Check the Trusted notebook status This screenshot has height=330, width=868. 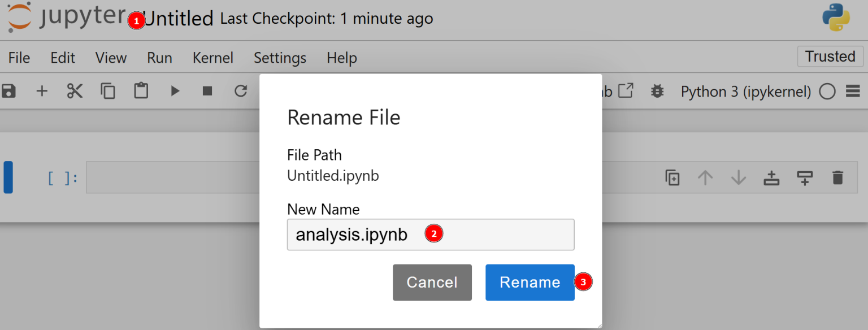[830, 56]
